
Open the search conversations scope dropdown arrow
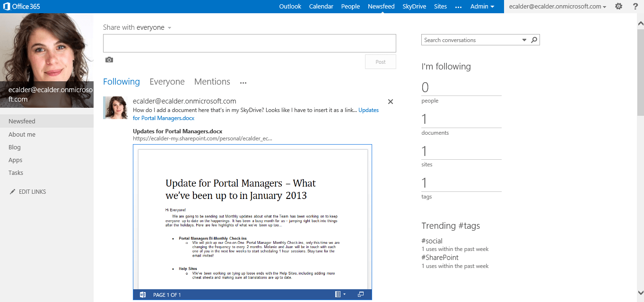[524, 40]
